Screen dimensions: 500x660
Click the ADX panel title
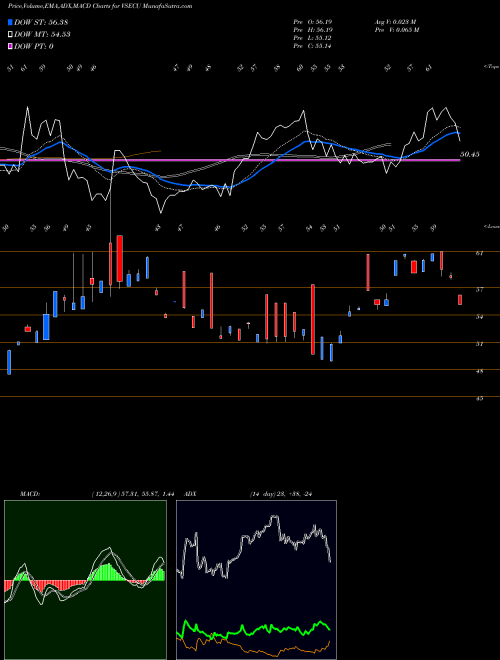(x=190, y=494)
